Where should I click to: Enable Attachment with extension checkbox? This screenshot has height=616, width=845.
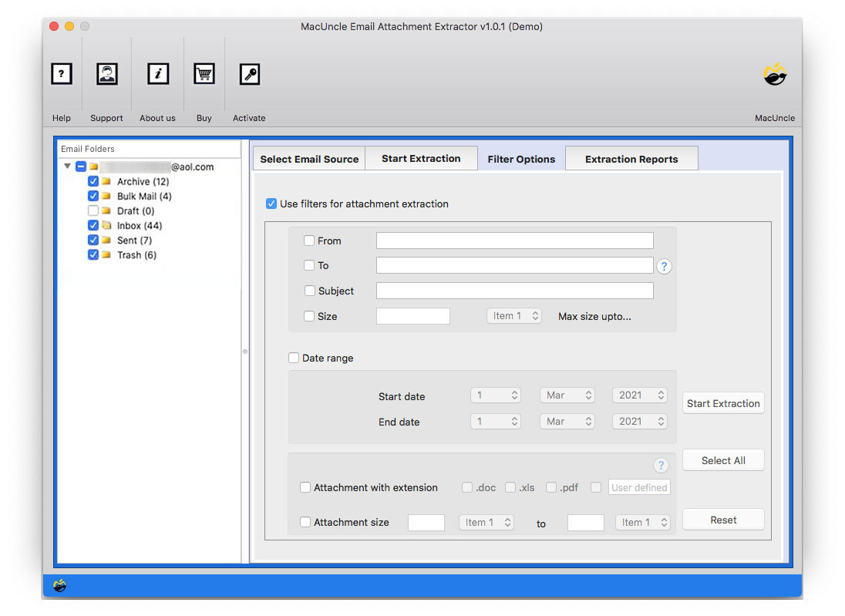coord(305,487)
